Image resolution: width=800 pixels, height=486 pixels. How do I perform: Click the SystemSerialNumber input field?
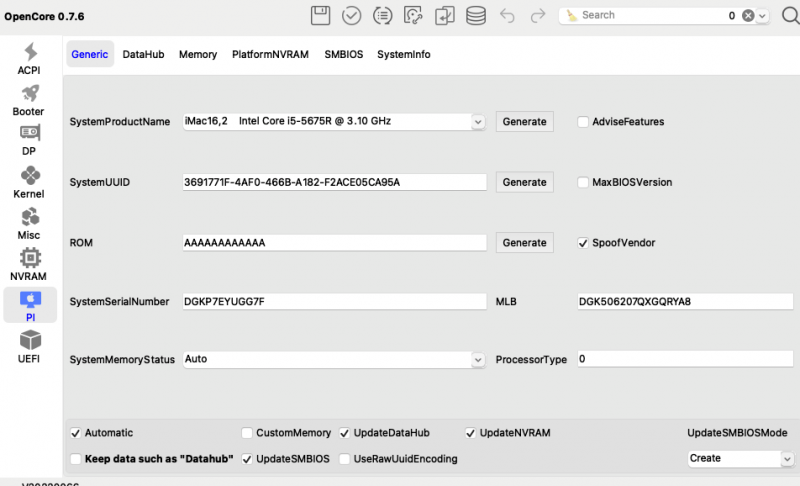point(335,301)
